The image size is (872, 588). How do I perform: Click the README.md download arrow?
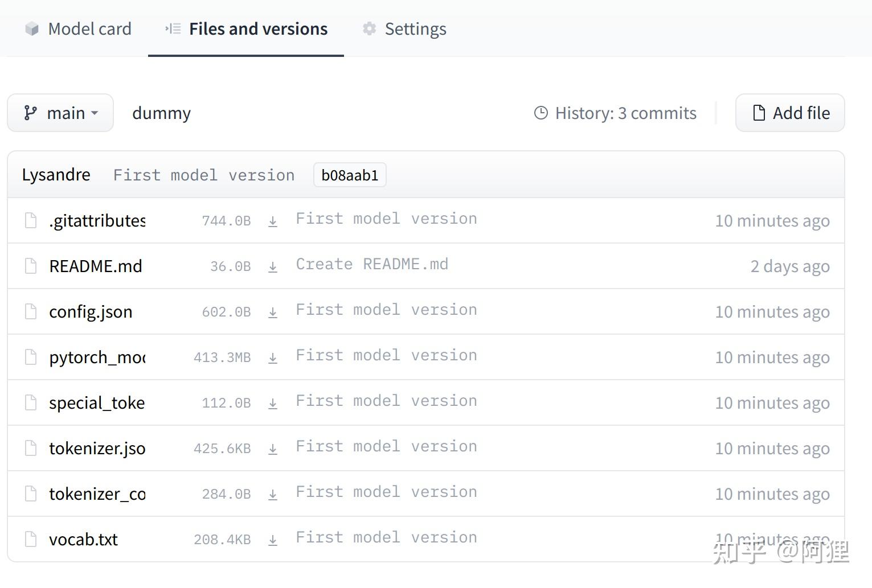(x=273, y=267)
